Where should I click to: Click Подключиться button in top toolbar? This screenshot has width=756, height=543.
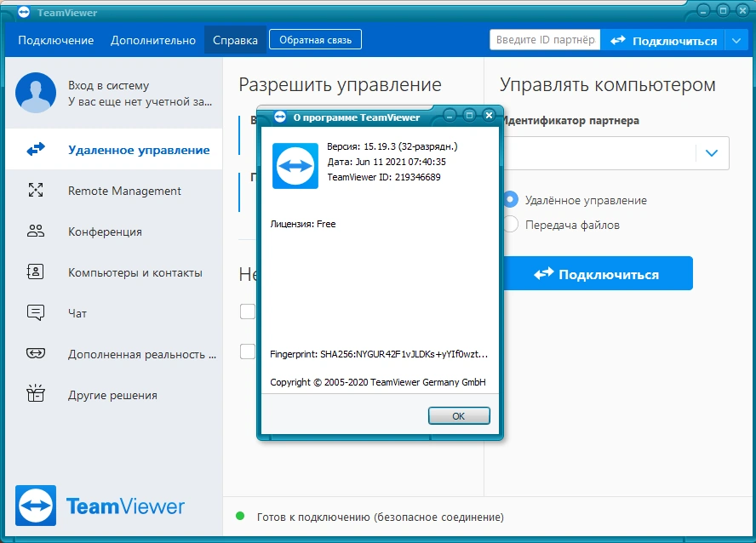663,41
